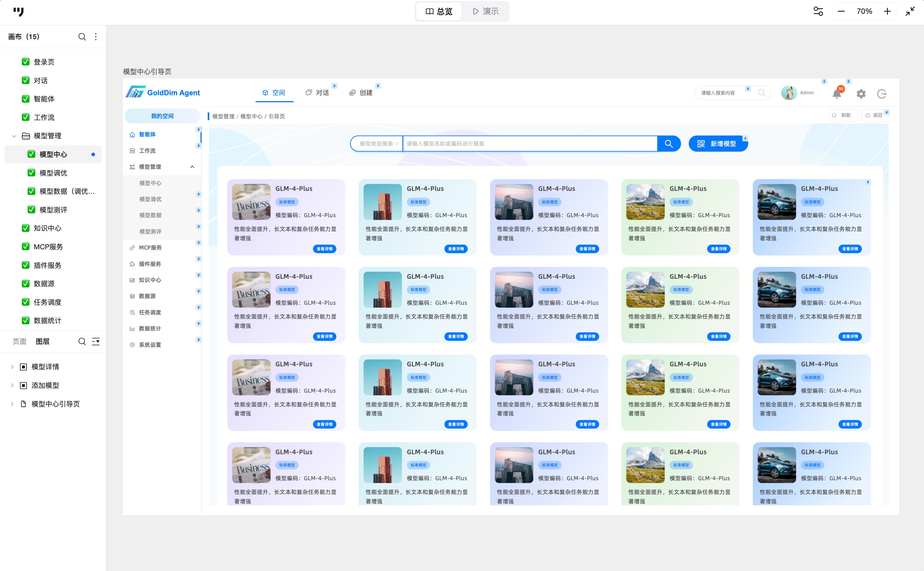Uncheck the 知识中心 checkbox
This screenshot has width=924, height=571.
click(x=26, y=228)
